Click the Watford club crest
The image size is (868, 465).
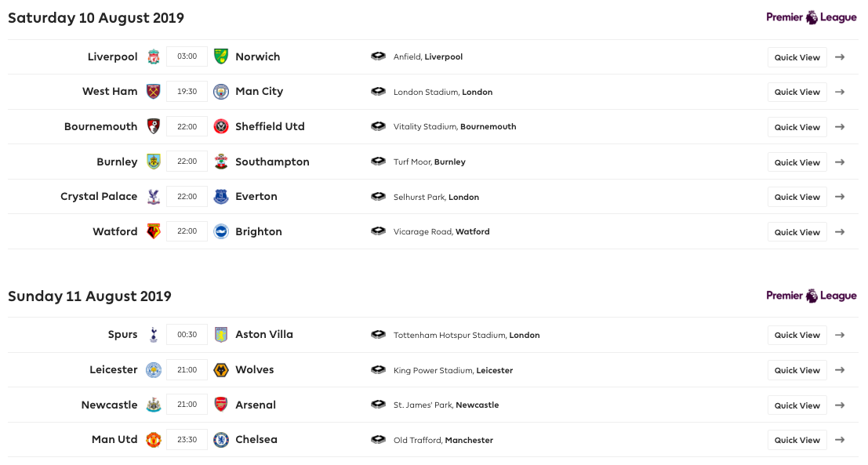point(154,231)
